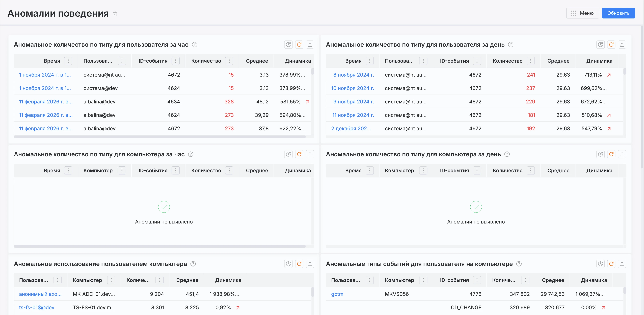Sort by the Среднее column in user per hour table
Screen dimensions: 644x315
[x=257, y=61]
